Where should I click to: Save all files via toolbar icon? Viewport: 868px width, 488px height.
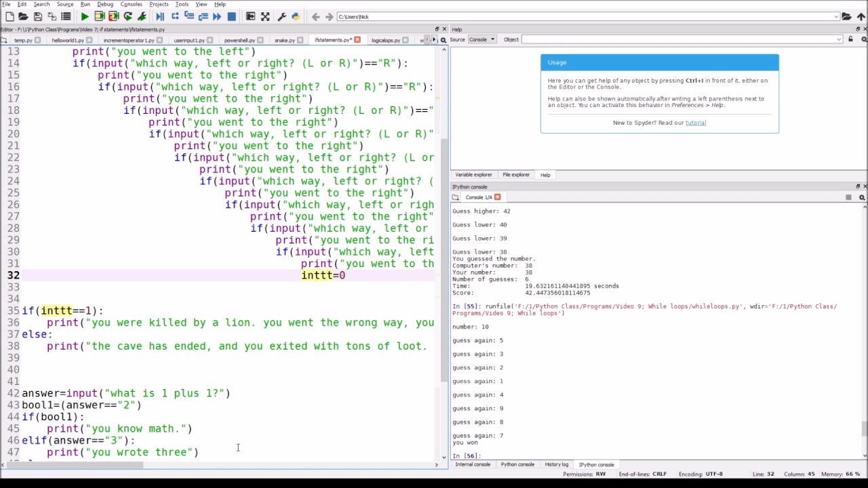pyautogui.click(x=52, y=16)
